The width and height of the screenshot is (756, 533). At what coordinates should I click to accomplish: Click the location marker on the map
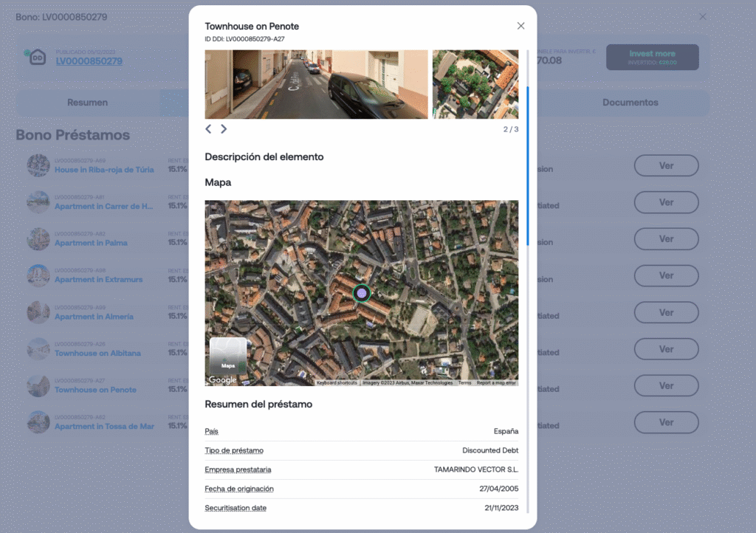pyautogui.click(x=361, y=293)
